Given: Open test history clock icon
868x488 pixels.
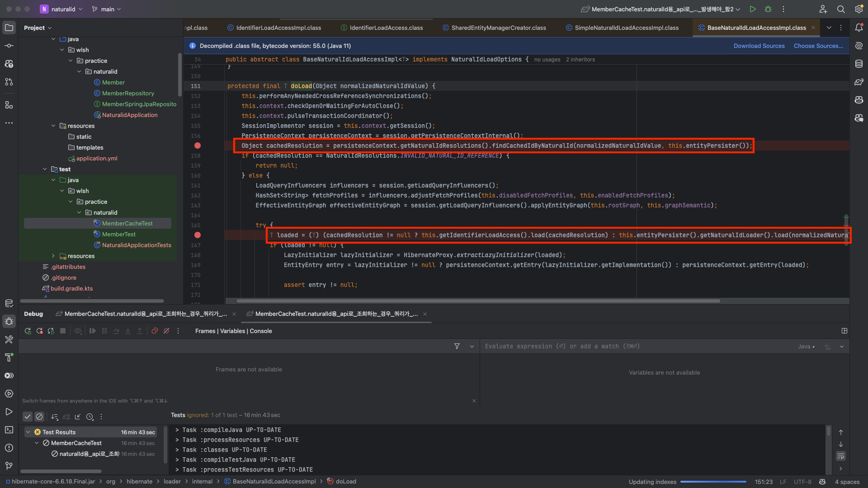Looking at the screenshot, I should click(90, 417).
